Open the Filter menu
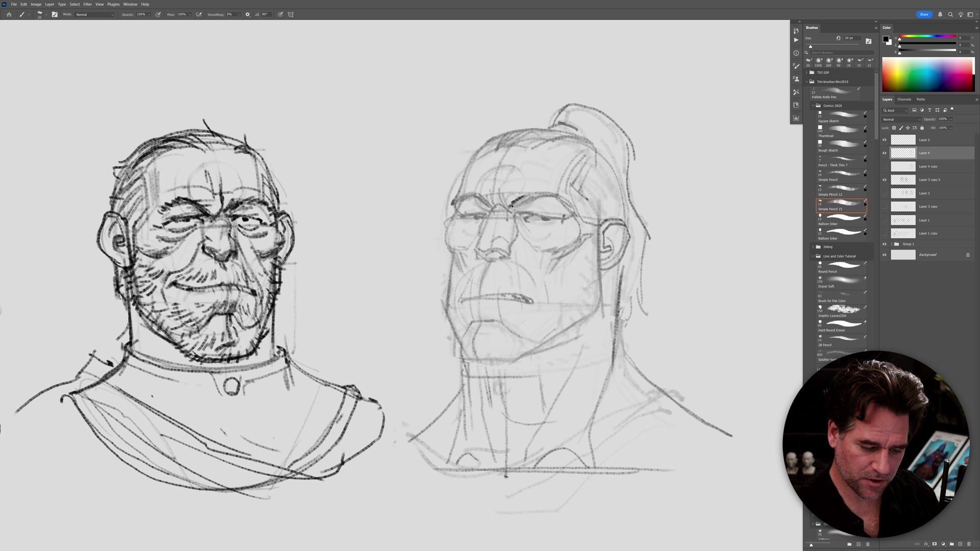Viewport: 980px width, 551px height. pos(87,4)
